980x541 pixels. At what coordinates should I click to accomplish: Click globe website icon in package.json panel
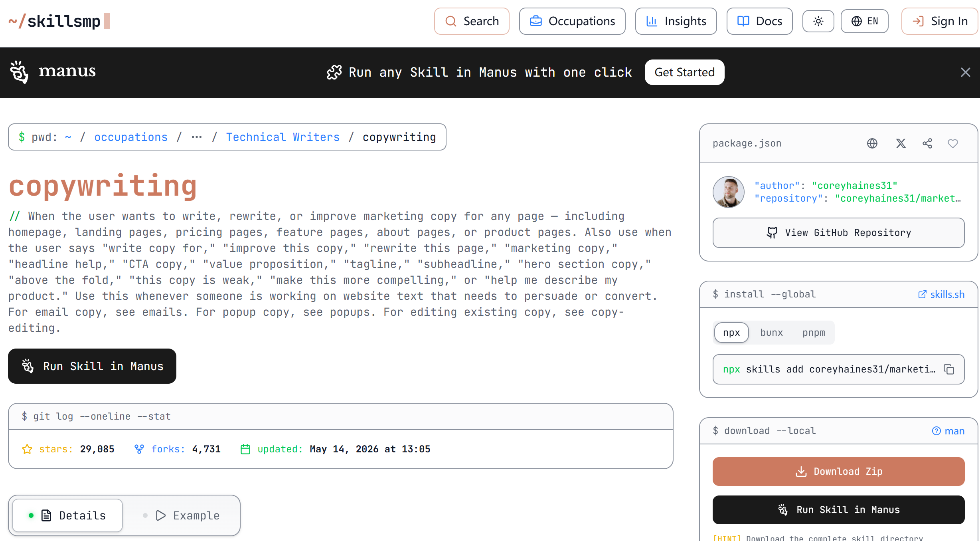(872, 143)
